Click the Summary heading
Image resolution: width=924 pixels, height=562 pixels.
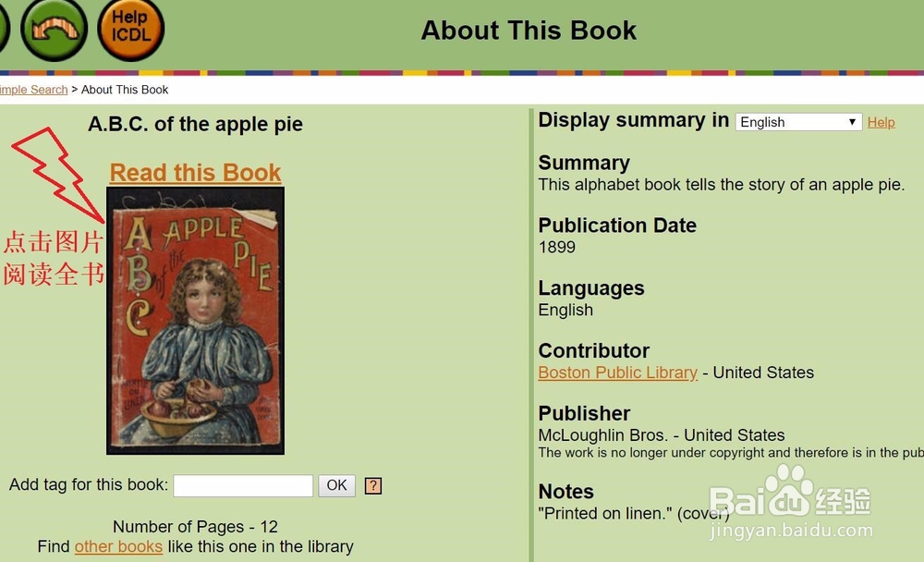coord(584,163)
